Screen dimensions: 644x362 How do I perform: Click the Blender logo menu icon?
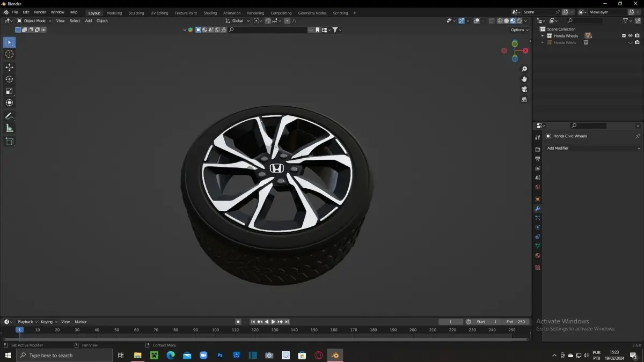pyautogui.click(x=5, y=12)
